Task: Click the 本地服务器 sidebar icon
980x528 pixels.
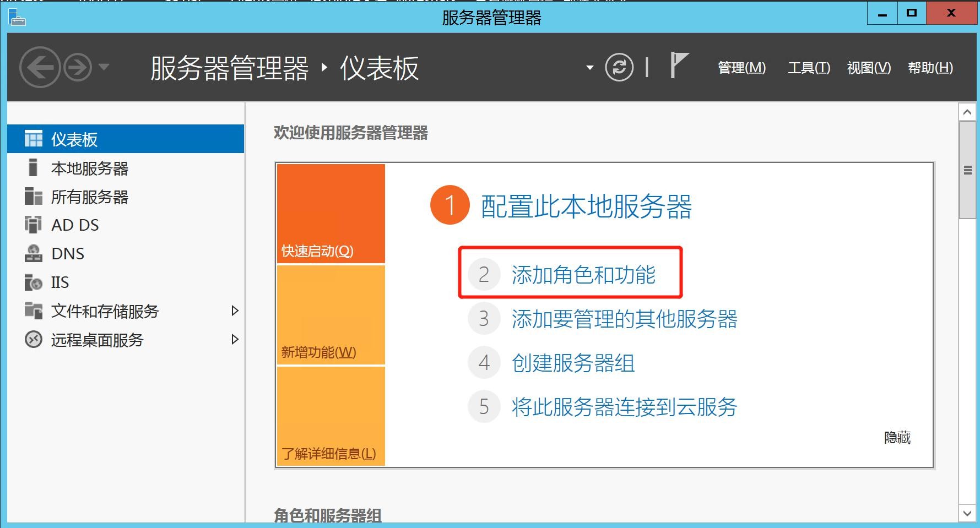Action: point(33,168)
